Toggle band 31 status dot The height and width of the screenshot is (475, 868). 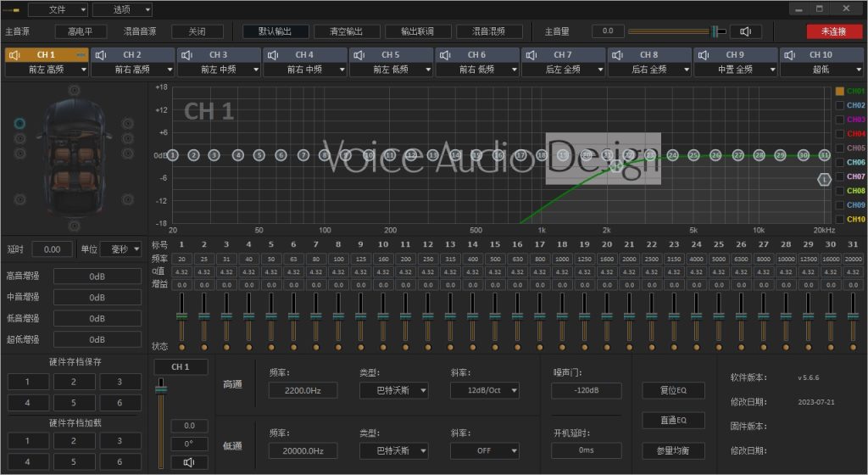pos(853,348)
